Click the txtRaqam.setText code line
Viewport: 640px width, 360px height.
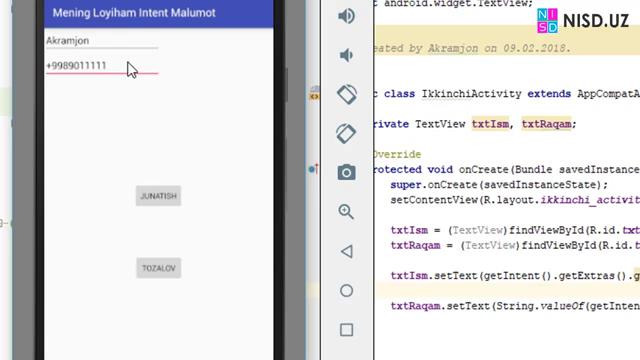tap(515, 306)
